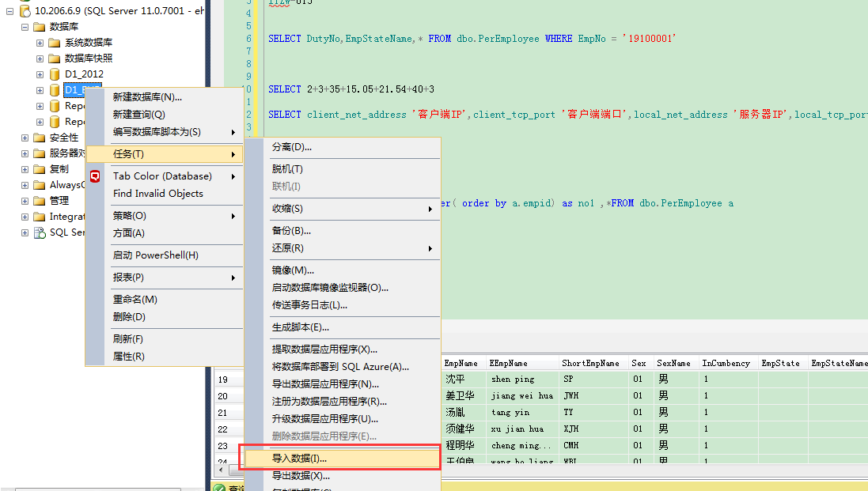Select 任务(T) menu entry

pyautogui.click(x=165, y=154)
